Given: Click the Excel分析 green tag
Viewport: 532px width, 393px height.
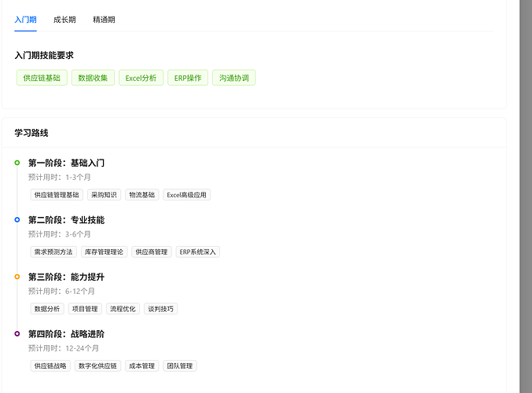Looking at the screenshot, I should pyautogui.click(x=141, y=78).
